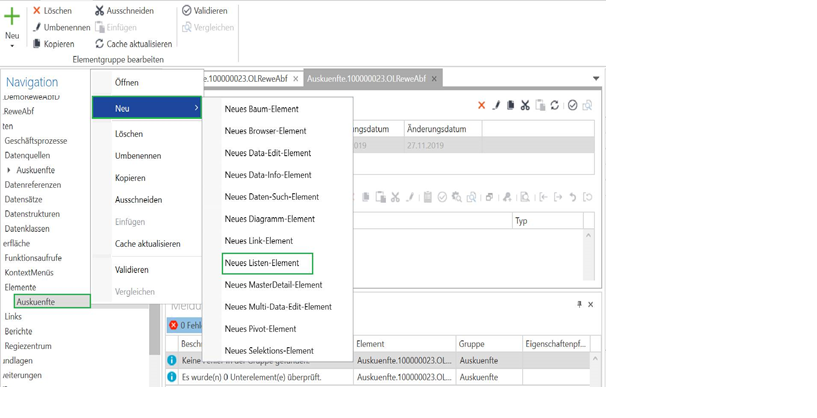Image resolution: width=817 pixels, height=418 pixels.
Task: Close the active Auskuenfte tab with its X
Action: click(434, 79)
